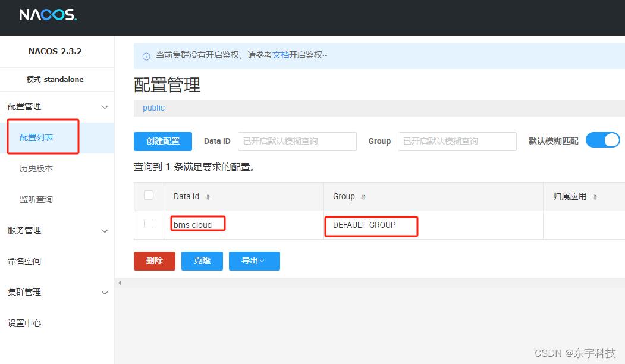
Task: Check the checkbox for the bms-cloud row
Action: click(x=149, y=225)
